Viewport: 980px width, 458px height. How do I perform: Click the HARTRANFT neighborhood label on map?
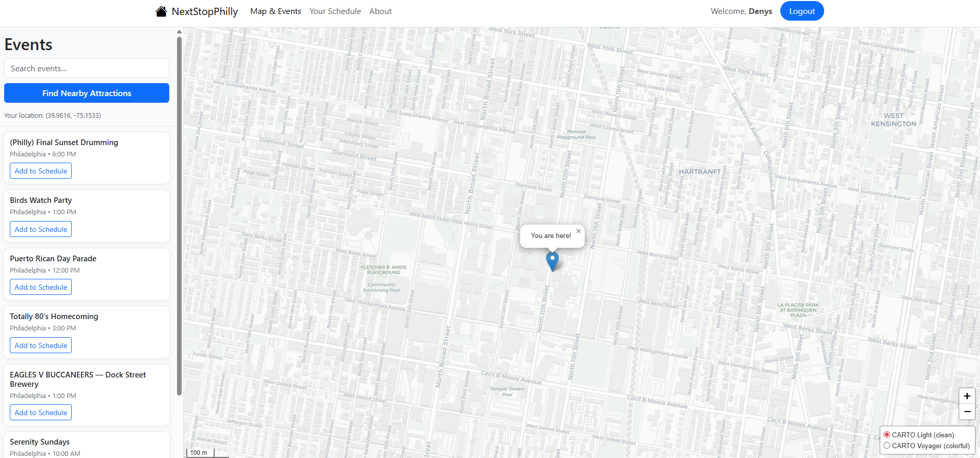tap(700, 171)
